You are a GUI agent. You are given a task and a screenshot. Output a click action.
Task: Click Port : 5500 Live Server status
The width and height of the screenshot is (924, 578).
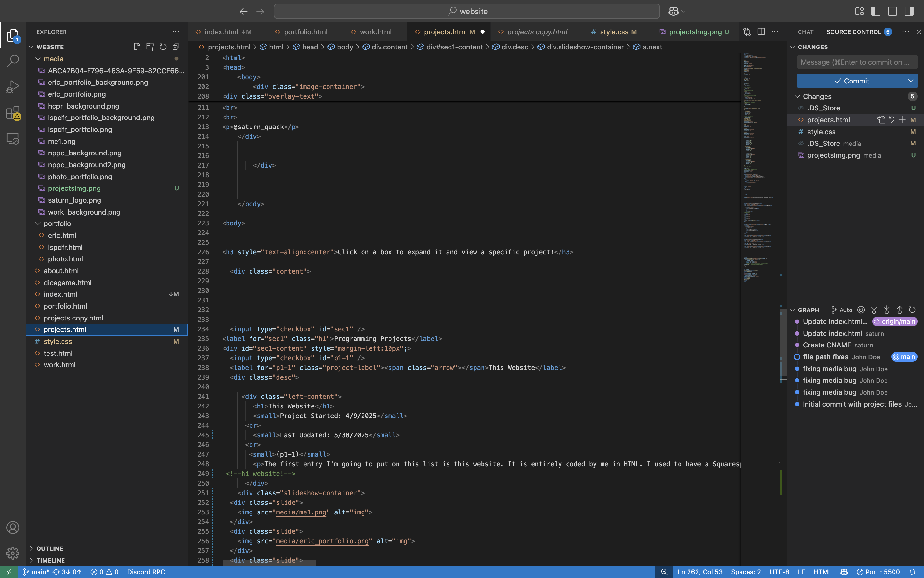pyautogui.click(x=878, y=572)
